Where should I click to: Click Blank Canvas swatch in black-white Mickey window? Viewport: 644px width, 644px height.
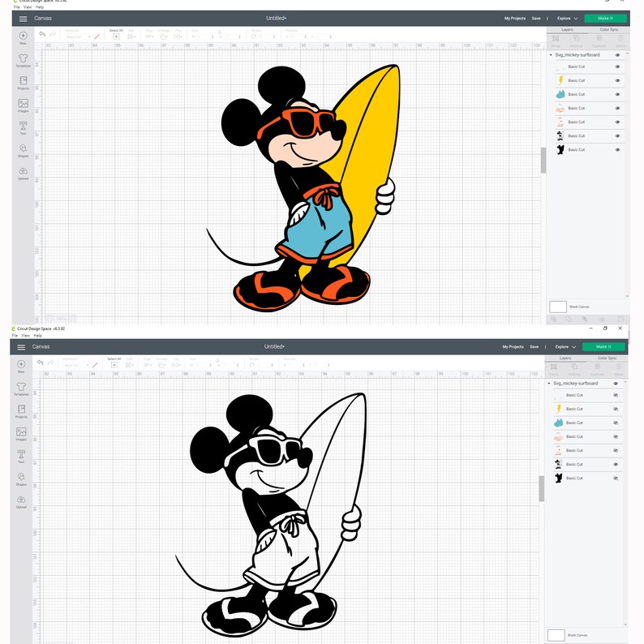556,635
